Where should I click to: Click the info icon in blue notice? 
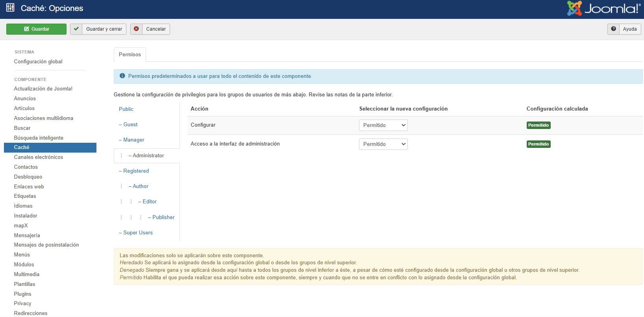pos(122,76)
